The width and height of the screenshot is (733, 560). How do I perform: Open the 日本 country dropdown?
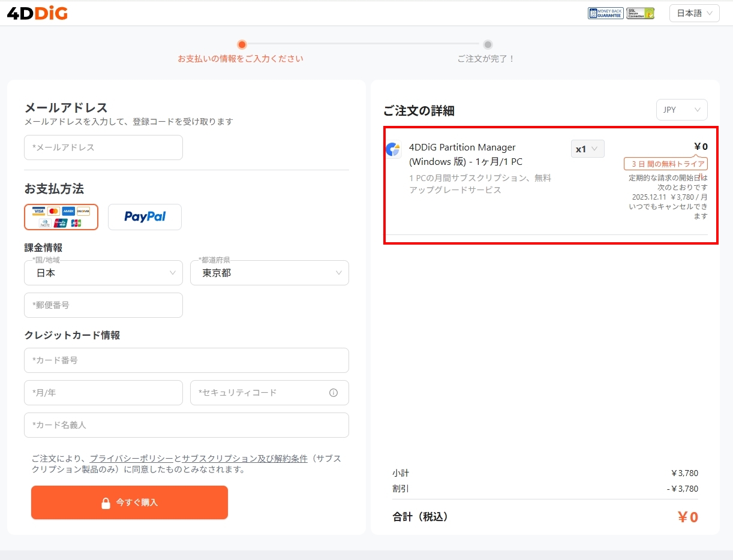click(x=103, y=273)
